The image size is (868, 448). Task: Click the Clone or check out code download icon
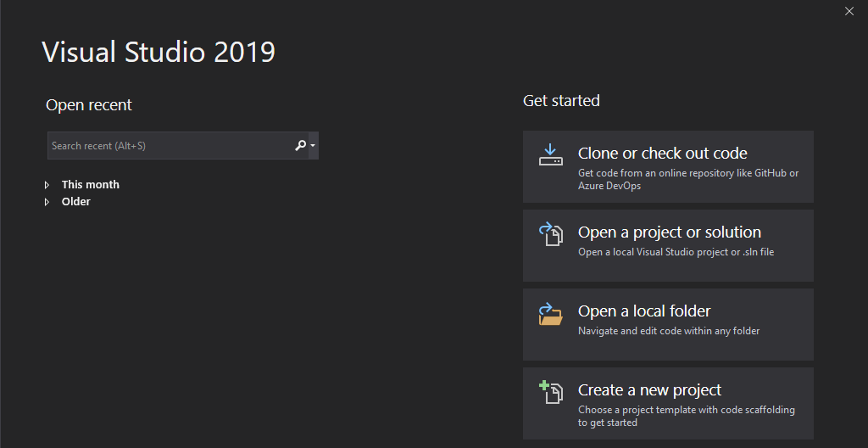tap(550, 155)
